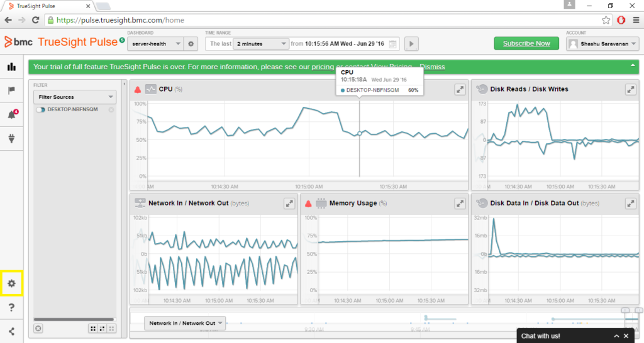Click the Memory Usage alarm bell icon
This screenshot has width=644, height=343.
308,204
